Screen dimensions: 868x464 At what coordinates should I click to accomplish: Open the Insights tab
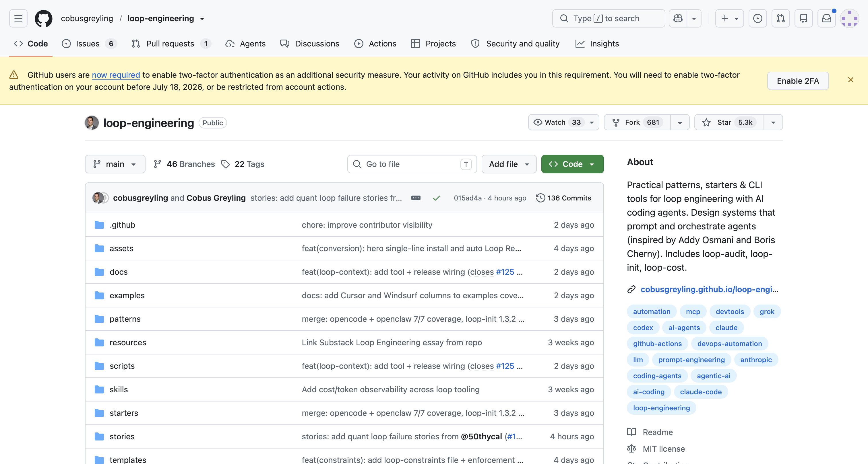click(597, 43)
